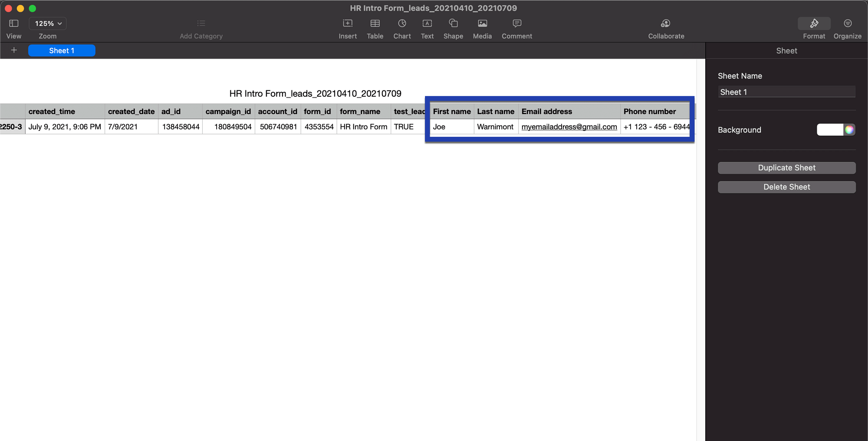Open the Chart insertion tool
Viewport: 868px width, 441px height.
click(402, 24)
